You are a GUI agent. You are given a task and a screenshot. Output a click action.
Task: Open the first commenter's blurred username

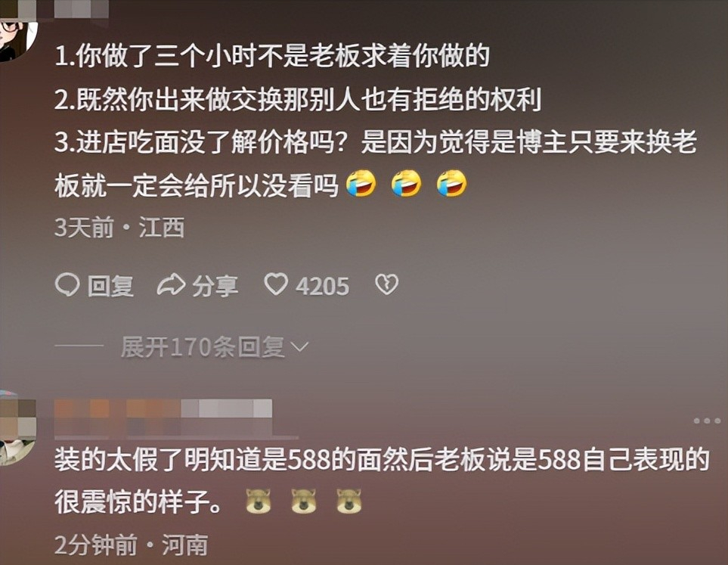[x=81, y=9]
